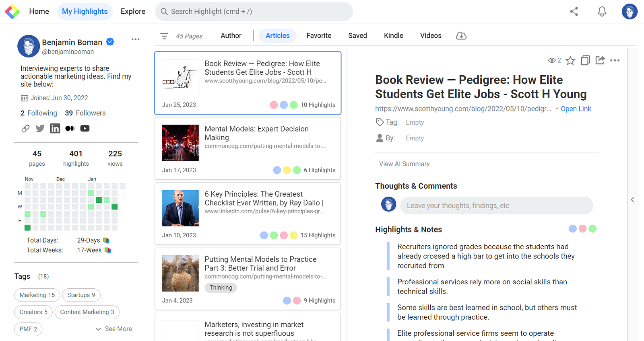This screenshot has width=644, height=341.
Task: Click the Joined date calendar icon
Action: 25,98
